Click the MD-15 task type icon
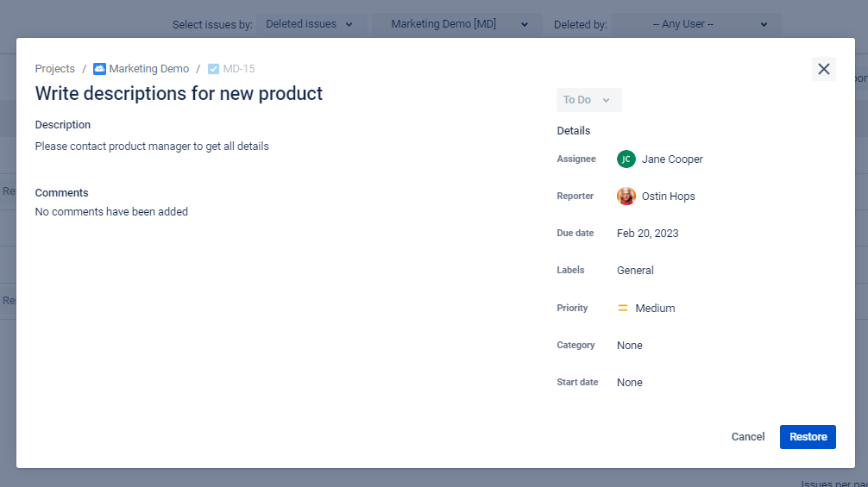868x487 pixels. click(213, 69)
